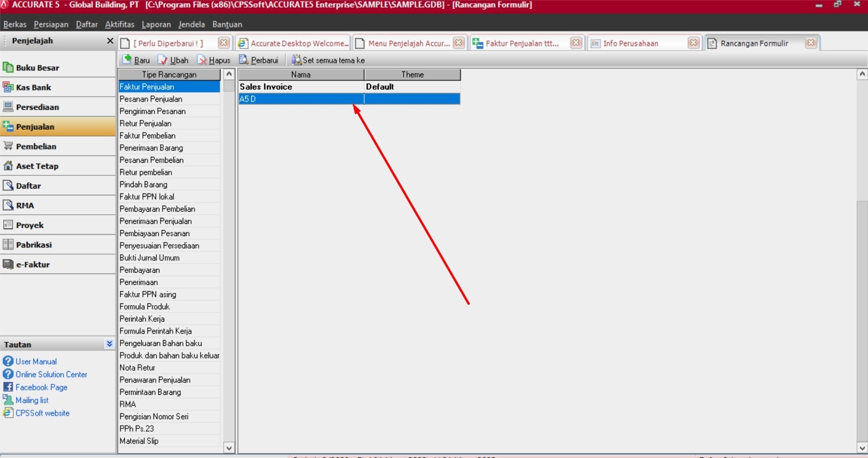The height and width of the screenshot is (458, 868).
Task: Switch to the Faktur Penjualan tab
Action: tap(522, 43)
